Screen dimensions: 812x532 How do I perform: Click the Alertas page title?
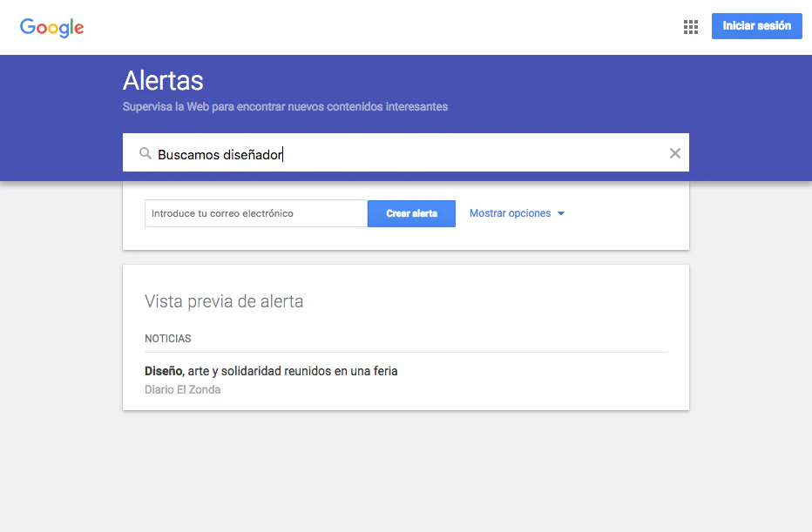pos(163,81)
